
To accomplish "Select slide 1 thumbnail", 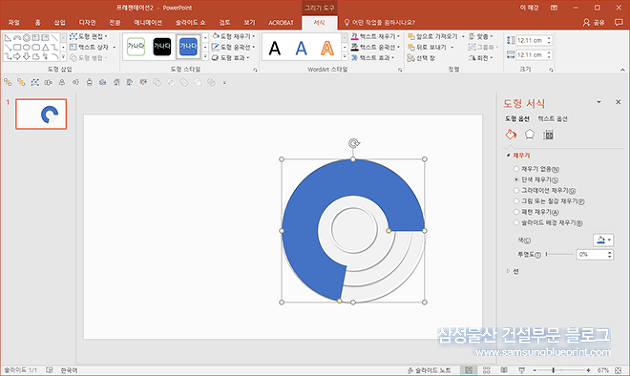I will (41, 114).
